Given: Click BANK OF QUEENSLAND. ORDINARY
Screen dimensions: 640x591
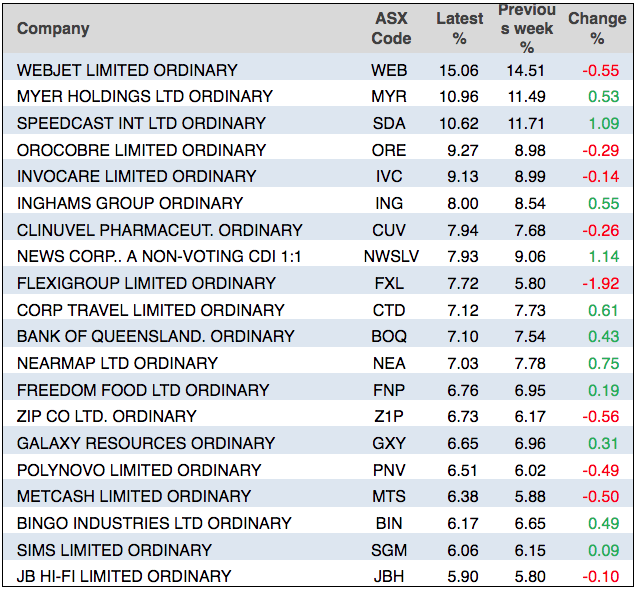Looking at the screenshot, I should (x=155, y=336).
